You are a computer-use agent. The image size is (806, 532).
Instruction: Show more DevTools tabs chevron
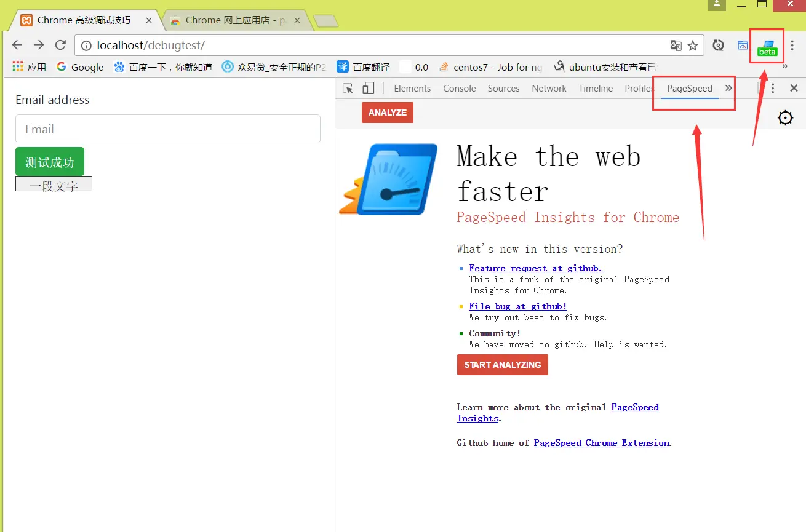[x=728, y=89]
